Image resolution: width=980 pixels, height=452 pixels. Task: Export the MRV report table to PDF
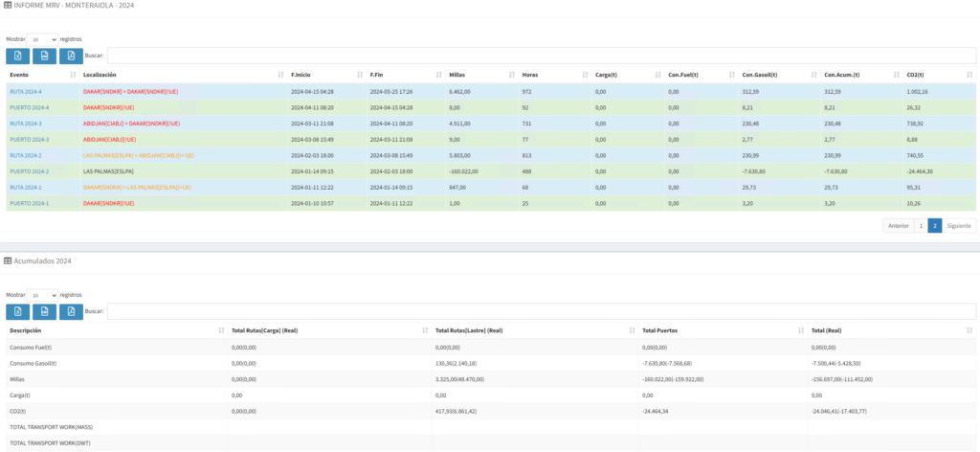click(x=71, y=56)
